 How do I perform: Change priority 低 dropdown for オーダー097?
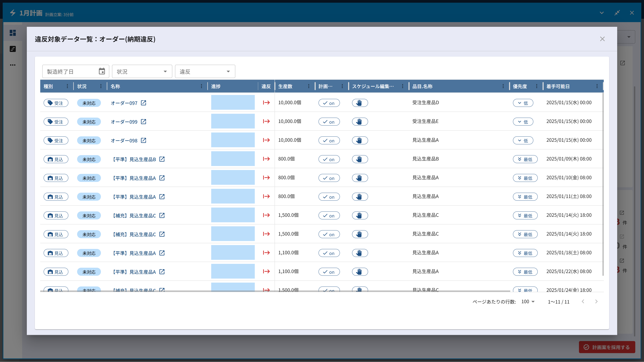(523, 103)
